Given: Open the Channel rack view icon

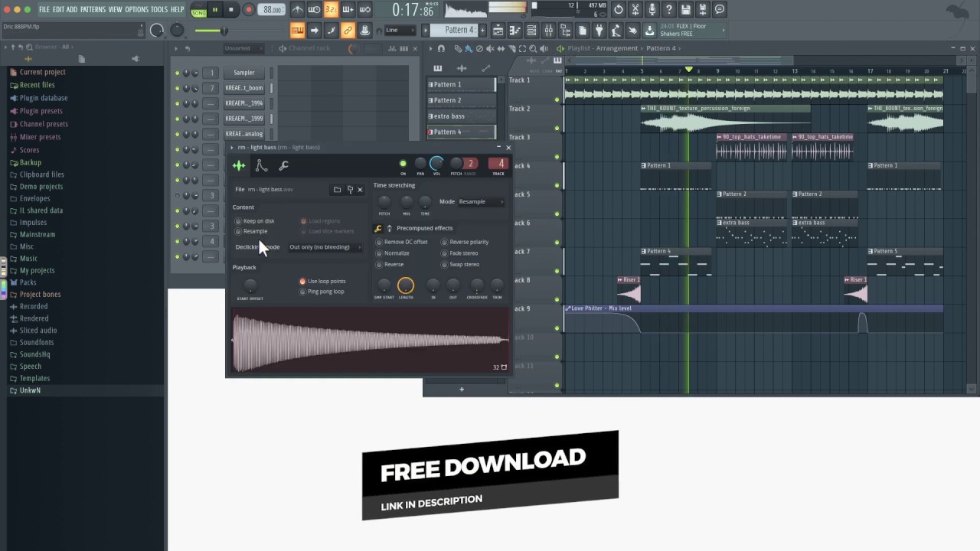Looking at the screenshot, I should click(531, 31).
